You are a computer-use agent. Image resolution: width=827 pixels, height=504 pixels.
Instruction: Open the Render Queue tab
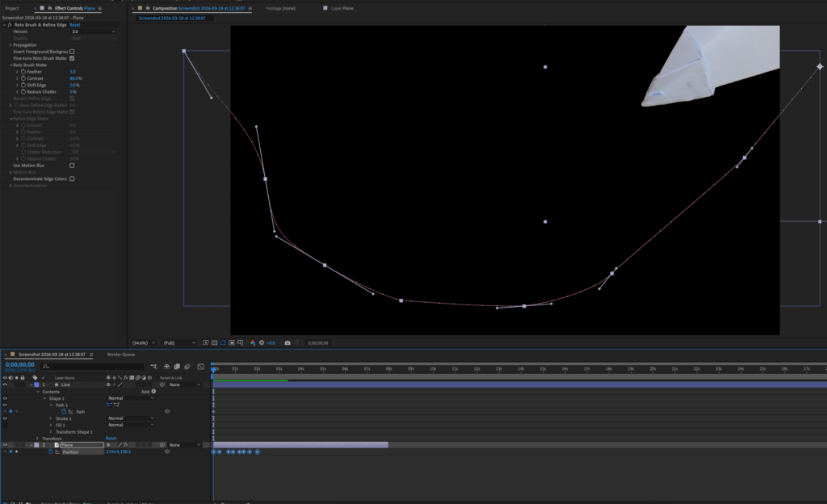(x=121, y=354)
